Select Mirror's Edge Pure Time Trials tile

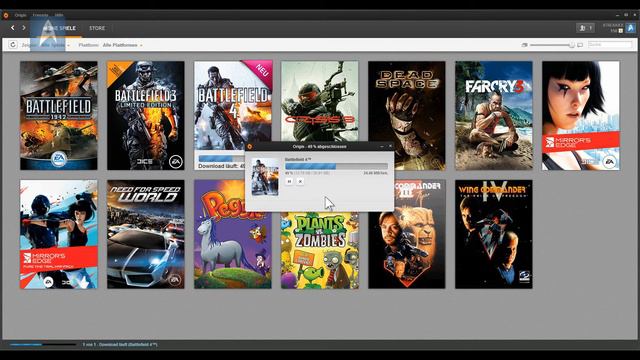tap(59, 234)
